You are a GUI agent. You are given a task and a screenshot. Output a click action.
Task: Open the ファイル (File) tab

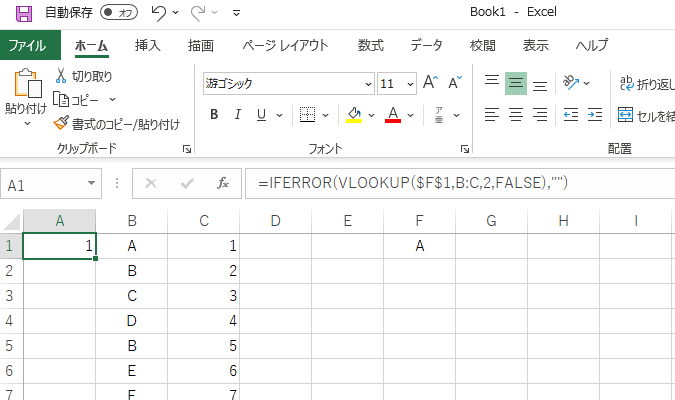click(x=30, y=45)
